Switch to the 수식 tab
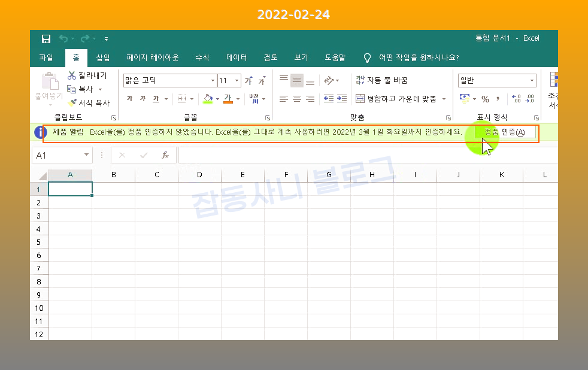The image size is (588, 370). pos(202,57)
